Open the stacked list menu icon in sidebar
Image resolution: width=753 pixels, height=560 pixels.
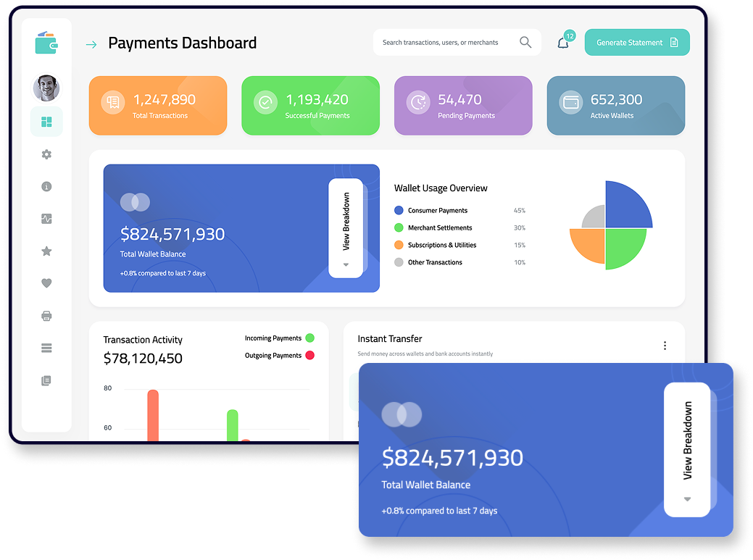46,348
